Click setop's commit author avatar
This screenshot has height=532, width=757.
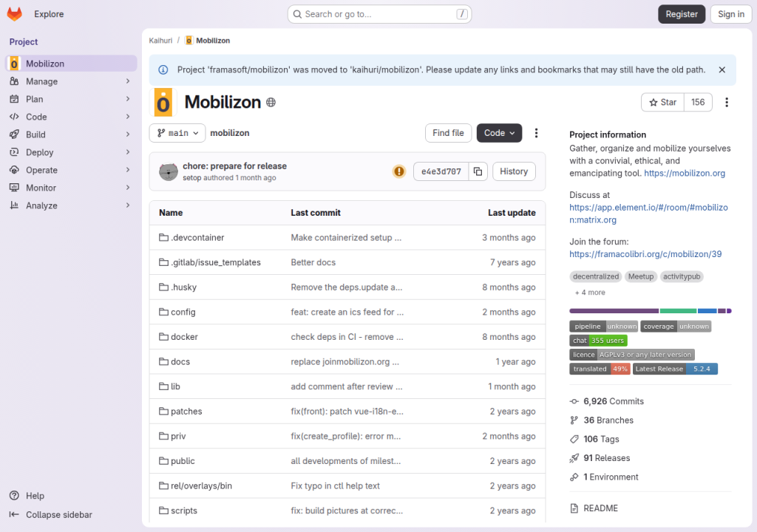coord(169,171)
